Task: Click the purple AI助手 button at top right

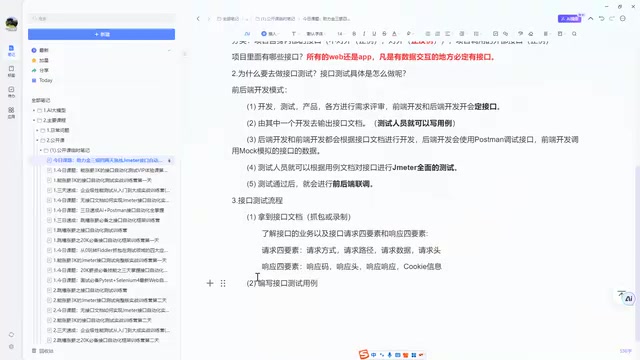Action: pos(570,19)
